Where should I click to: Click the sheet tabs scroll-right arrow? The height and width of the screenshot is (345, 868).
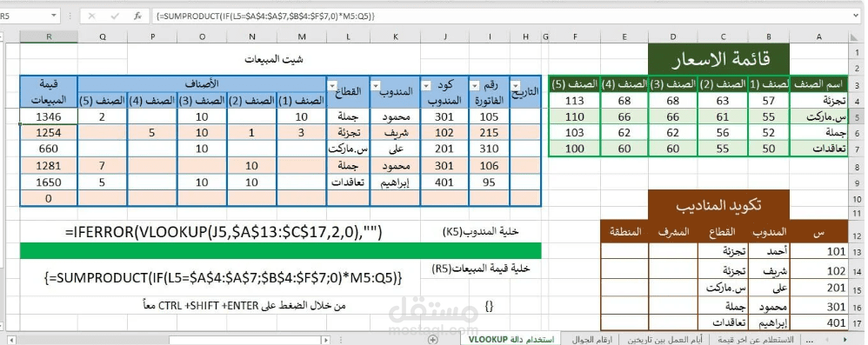[845, 339]
